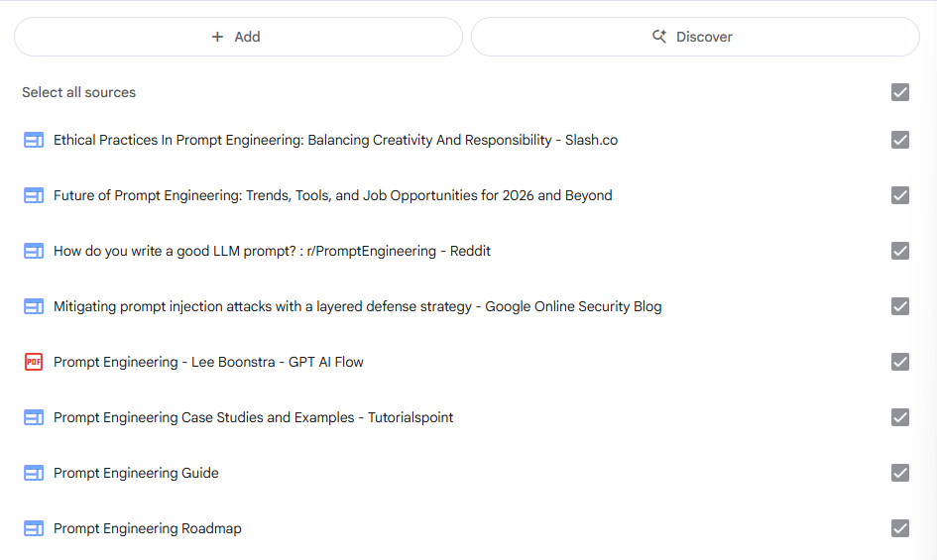The height and width of the screenshot is (560, 937).
Task: Click web source icon beside Ethical Practices source
Action: pos(34,140)
